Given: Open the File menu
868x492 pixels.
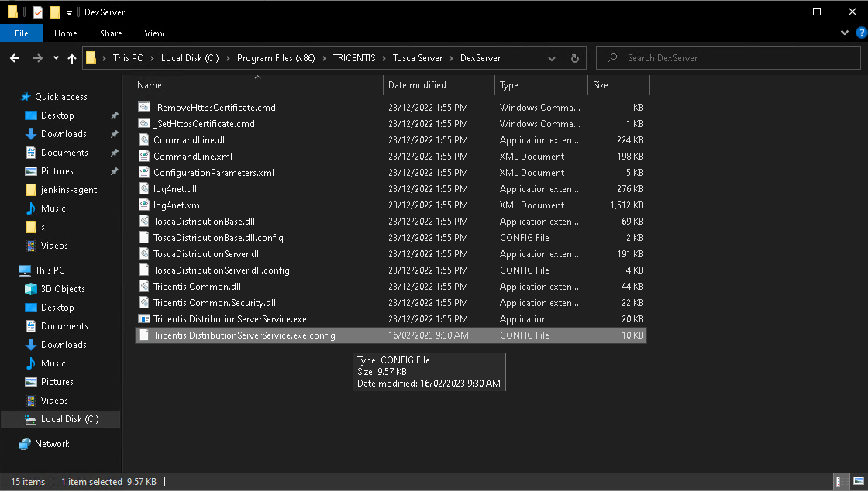Looking at the screenshot, I should point(22,33).
